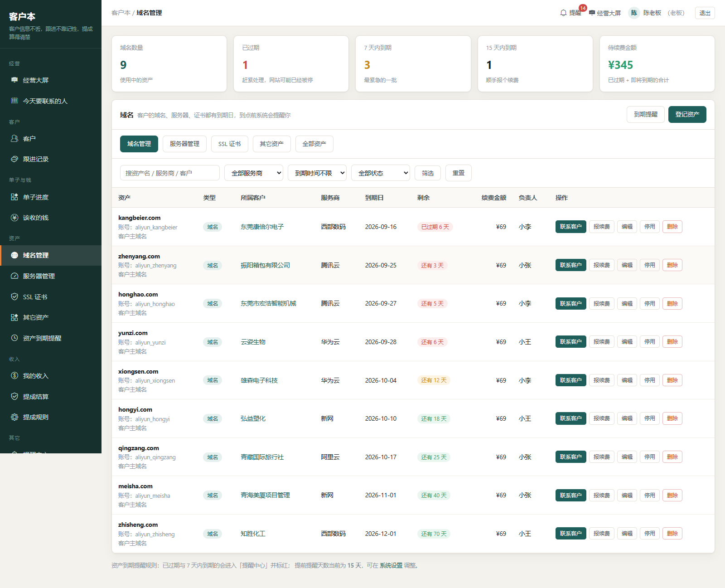Click 联系客户 for kangbeier.com
725x588 pixels.
(571, 227)
